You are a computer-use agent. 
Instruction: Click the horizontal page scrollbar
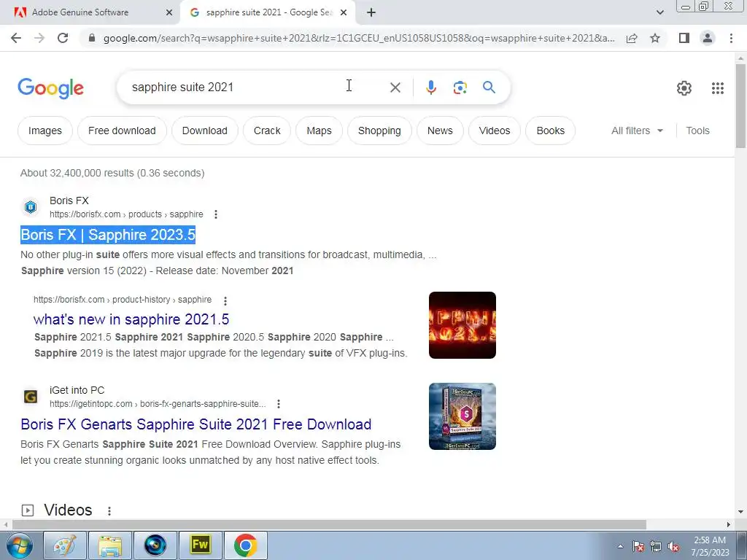pyautogui.click(x=329, y=525)
